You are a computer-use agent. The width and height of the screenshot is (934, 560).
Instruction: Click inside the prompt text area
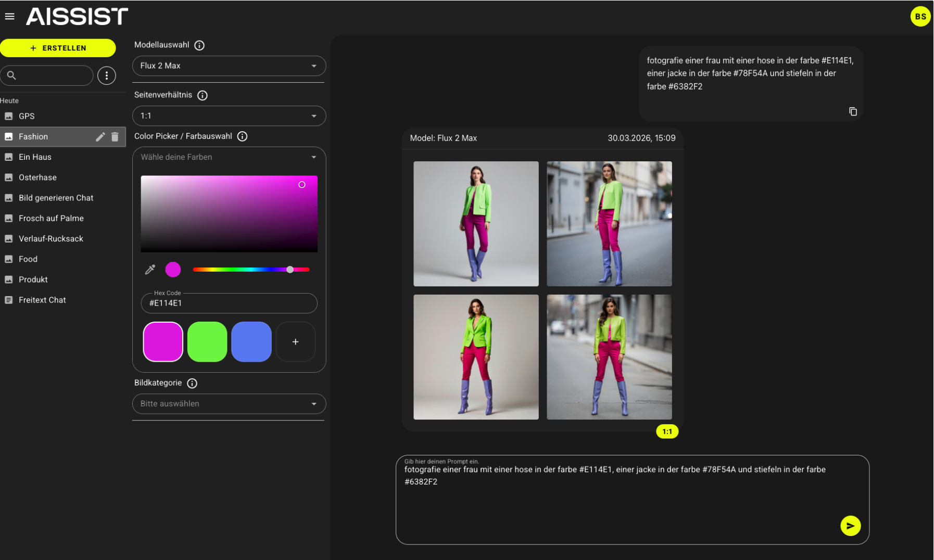[x=632, y=500]
